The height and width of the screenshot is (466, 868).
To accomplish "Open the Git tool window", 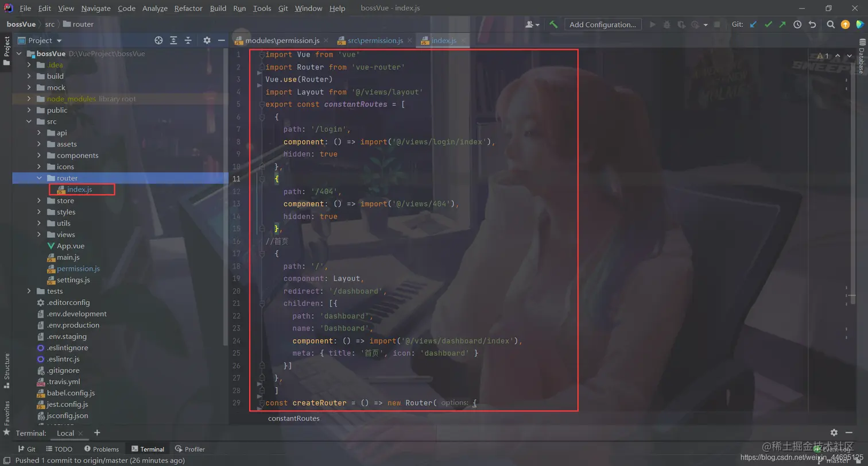I will coord(26,449).
